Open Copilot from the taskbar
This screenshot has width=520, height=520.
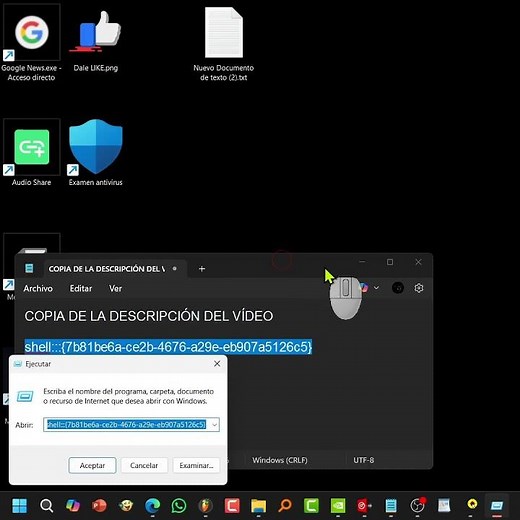point(73,506)
